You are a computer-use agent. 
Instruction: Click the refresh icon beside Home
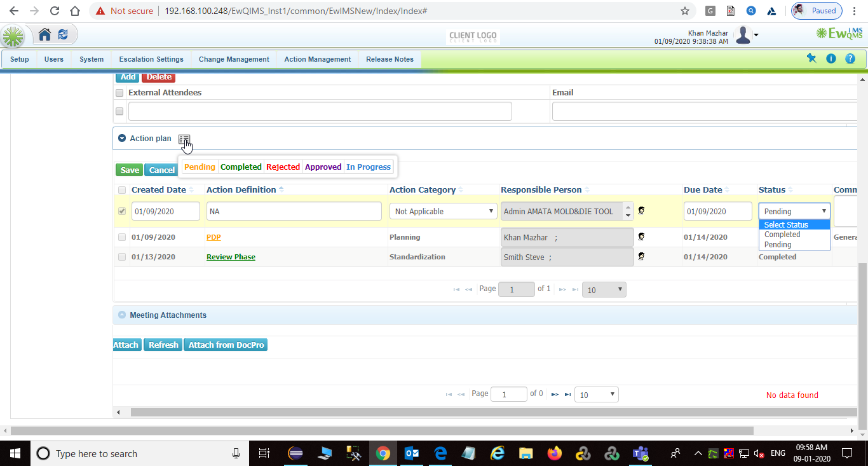tap(63, 34)
